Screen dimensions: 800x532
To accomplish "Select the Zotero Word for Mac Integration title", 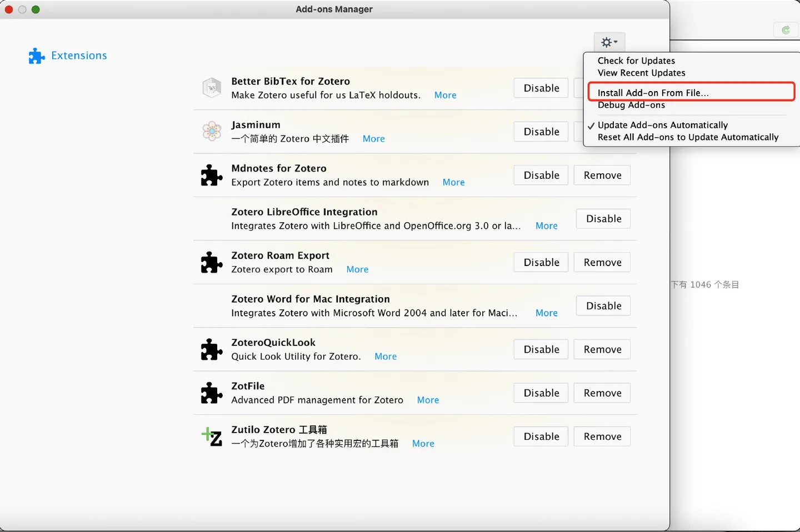I will (311, 299).
